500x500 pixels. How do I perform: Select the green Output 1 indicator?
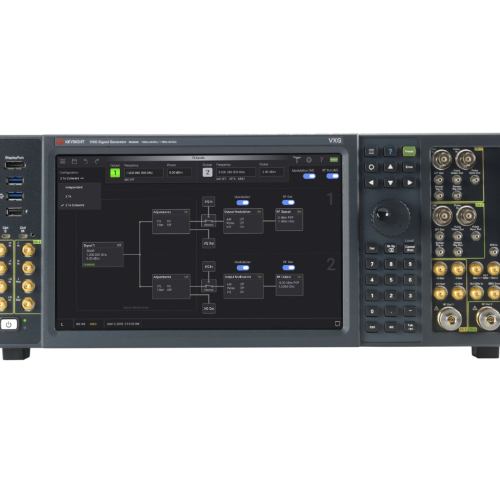click(x=115, y=173)
